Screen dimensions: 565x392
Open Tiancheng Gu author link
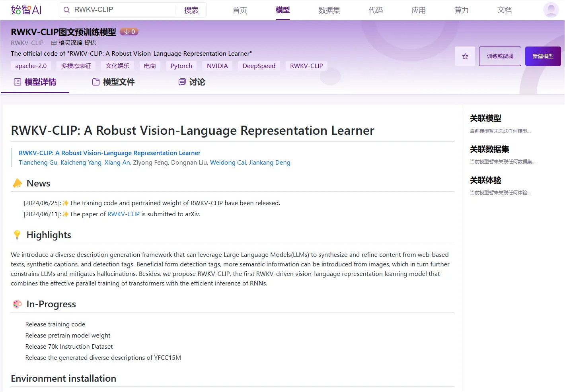pyautogui.click(x=38, y=163)
